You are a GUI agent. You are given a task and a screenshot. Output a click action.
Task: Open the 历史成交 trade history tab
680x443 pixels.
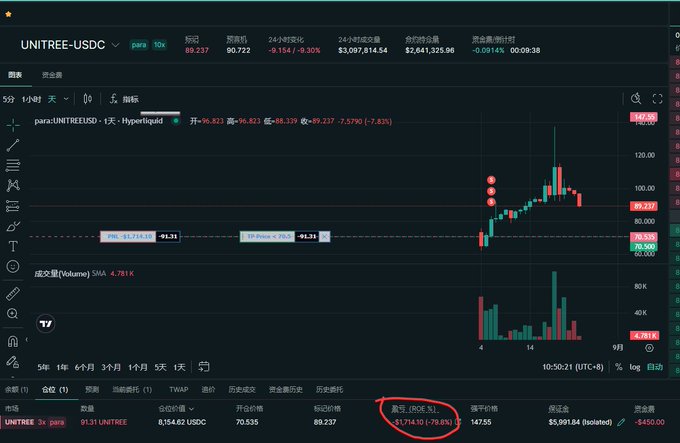pos(242,389)
